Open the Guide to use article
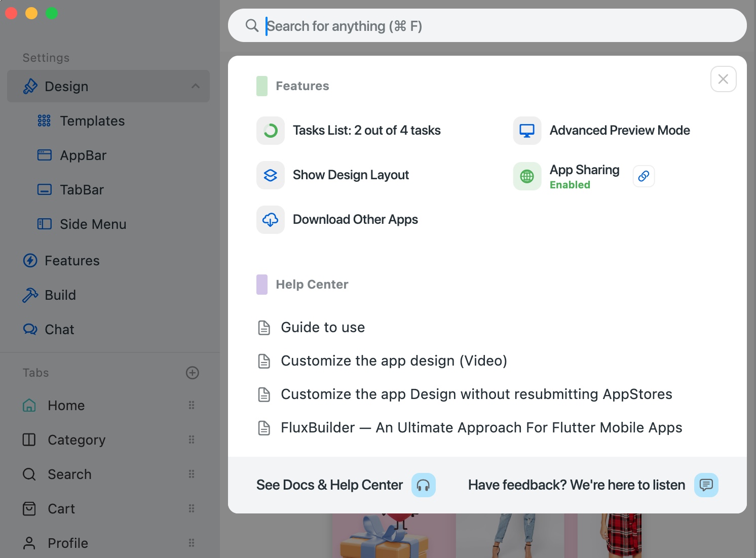The image size is (756, 558). (323, 328)
